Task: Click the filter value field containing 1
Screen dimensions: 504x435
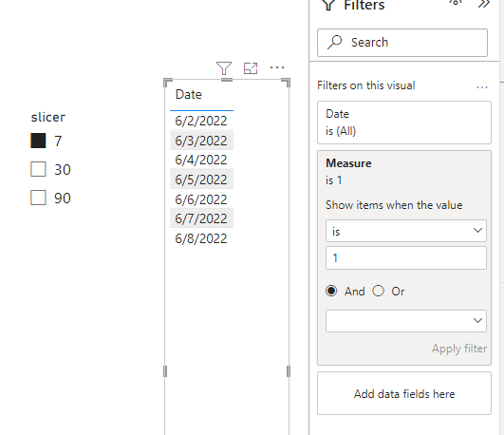Action: tap(406, 257)
